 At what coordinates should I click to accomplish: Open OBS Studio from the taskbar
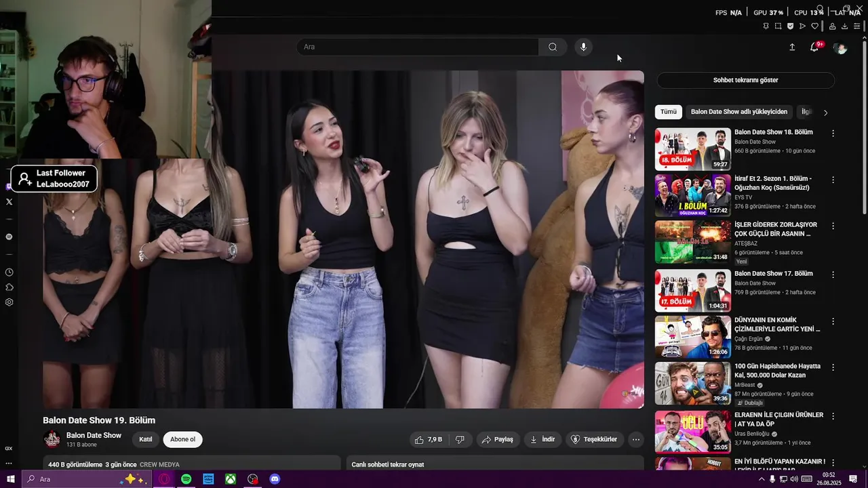click(253, 479)
